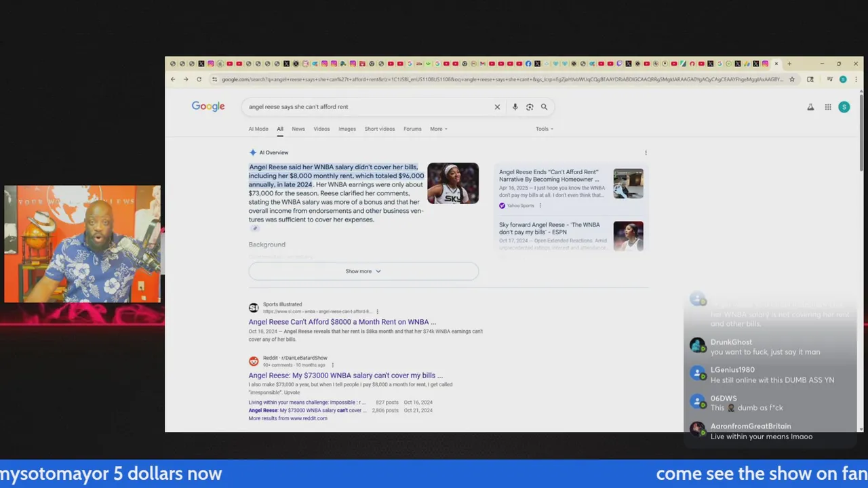Open Yahoo Sports 'Can't Afford Rent' article
This screenshot has width=868, height=488.
(x=549, y=176)
